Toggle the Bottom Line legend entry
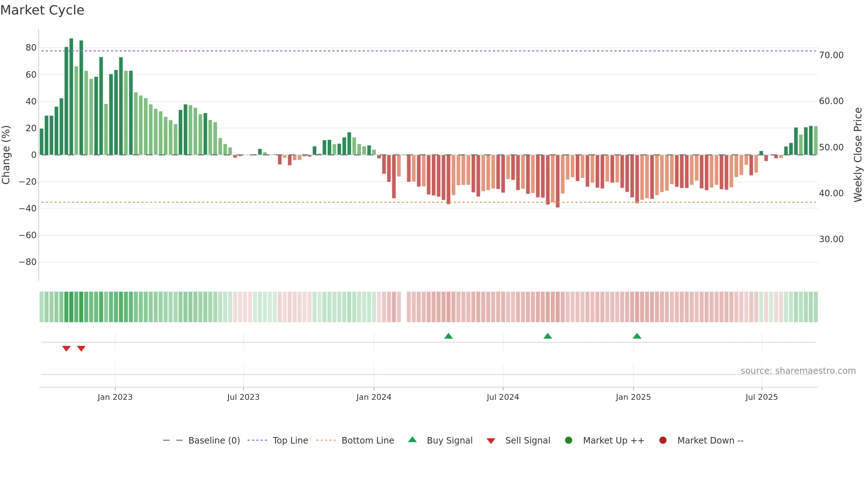868x488 pixels. tap(355, 440)
